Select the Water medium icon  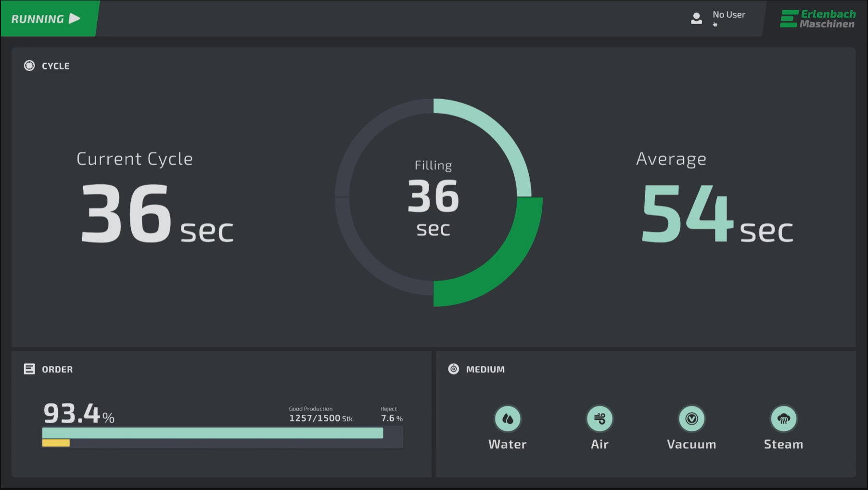tap(508, 419)
